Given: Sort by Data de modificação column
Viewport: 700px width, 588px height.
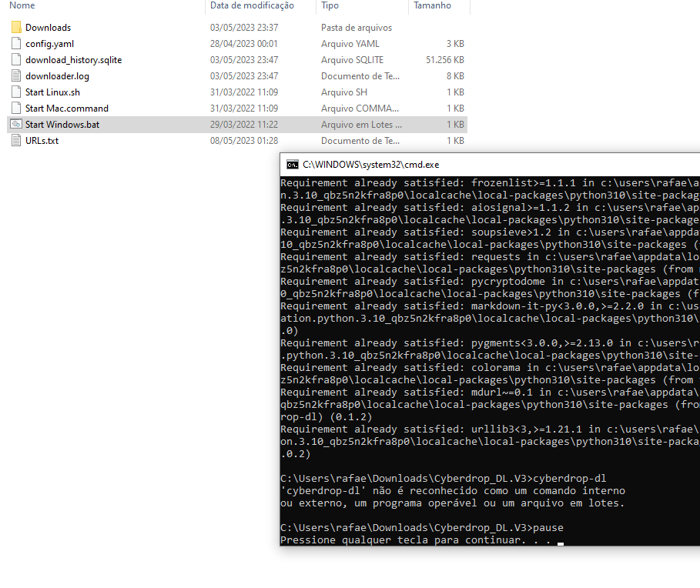Looking at the screenshot, I should pyautogui.click(x=252, y=5).
